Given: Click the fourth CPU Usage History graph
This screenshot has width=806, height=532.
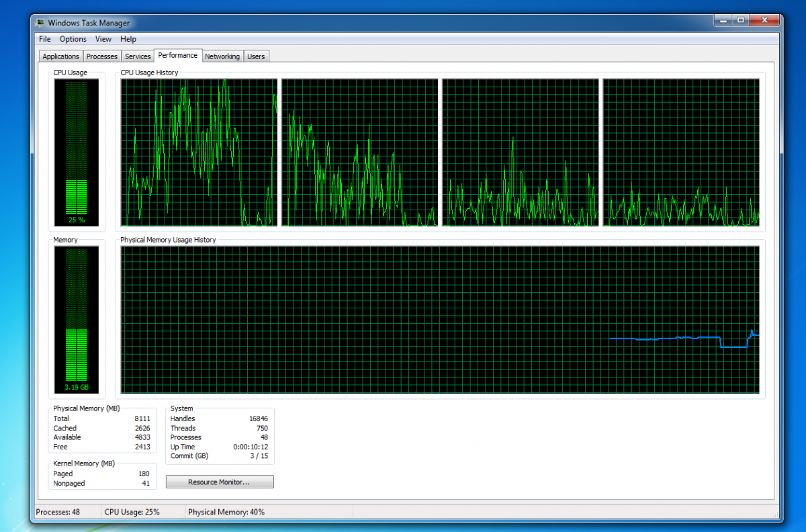Looking at the screenshot, I should 681,152.
